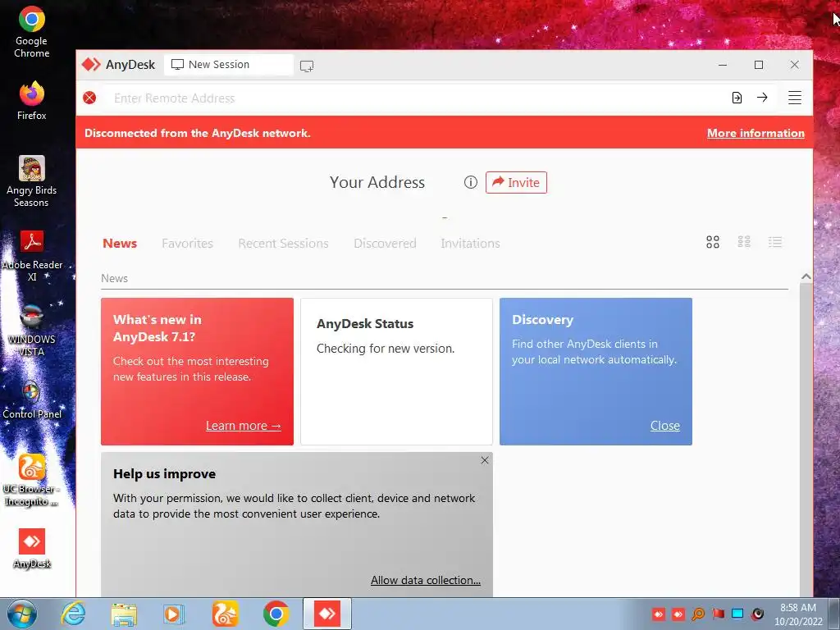This screenshot has width=840, height=630.
Task: Open the Discovered tab
Action: click(386, 243)
